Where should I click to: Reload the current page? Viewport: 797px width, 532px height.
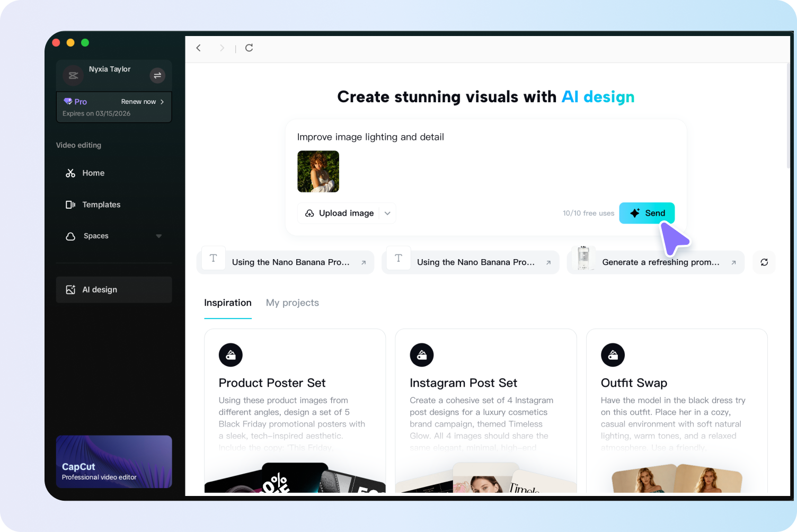[x=249, y=48]
